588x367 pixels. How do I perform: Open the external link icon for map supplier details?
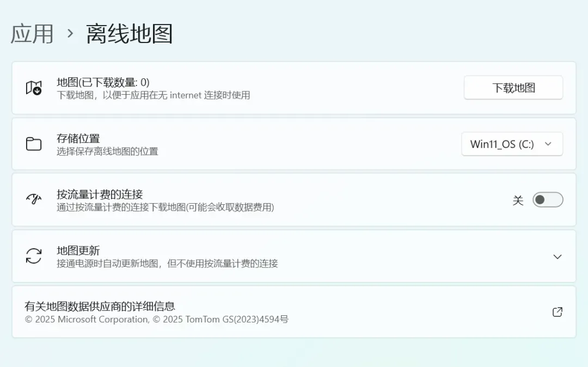[558, 312]
